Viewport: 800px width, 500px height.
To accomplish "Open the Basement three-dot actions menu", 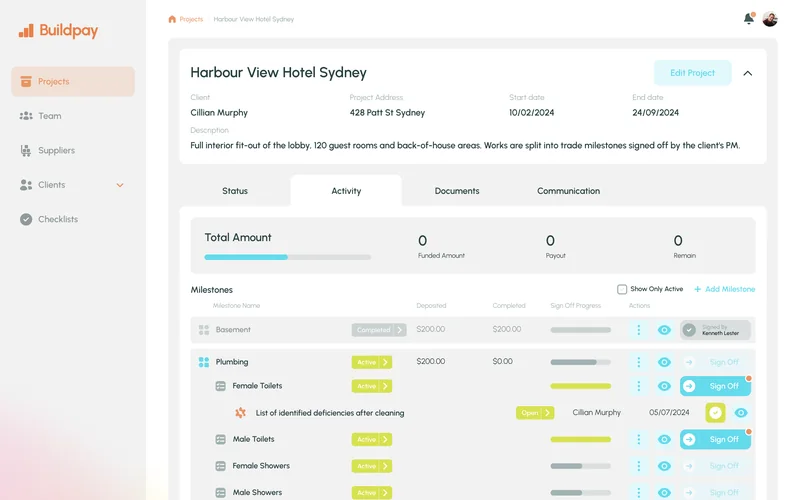I will (x=638, y=330).
